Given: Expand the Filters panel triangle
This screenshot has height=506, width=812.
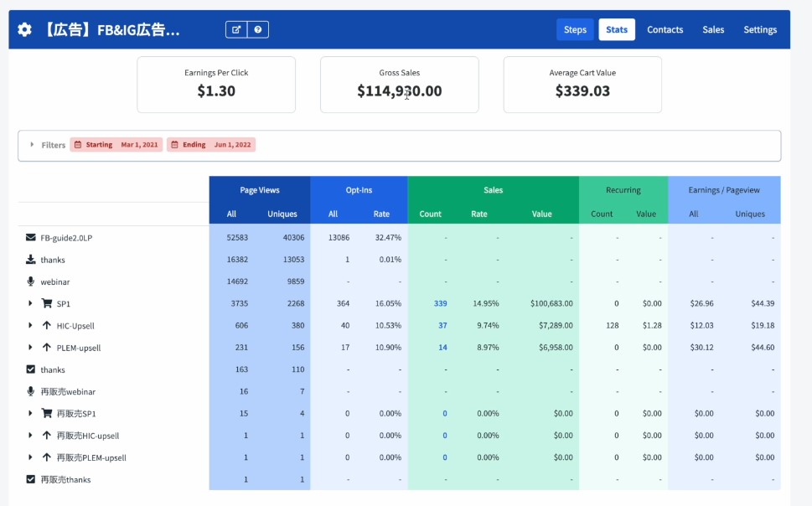Looking at the screenshot, I should [32, 144].
